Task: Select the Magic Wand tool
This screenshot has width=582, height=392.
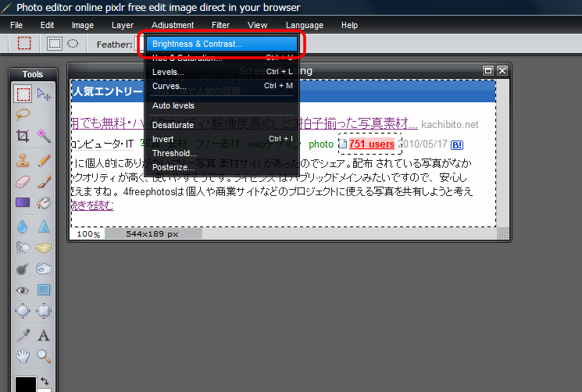Action: (x=44, y=136)
